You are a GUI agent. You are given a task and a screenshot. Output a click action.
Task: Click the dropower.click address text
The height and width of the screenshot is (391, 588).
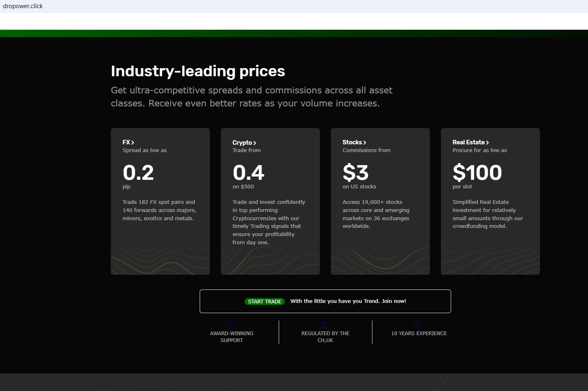(x=23, y=6)
